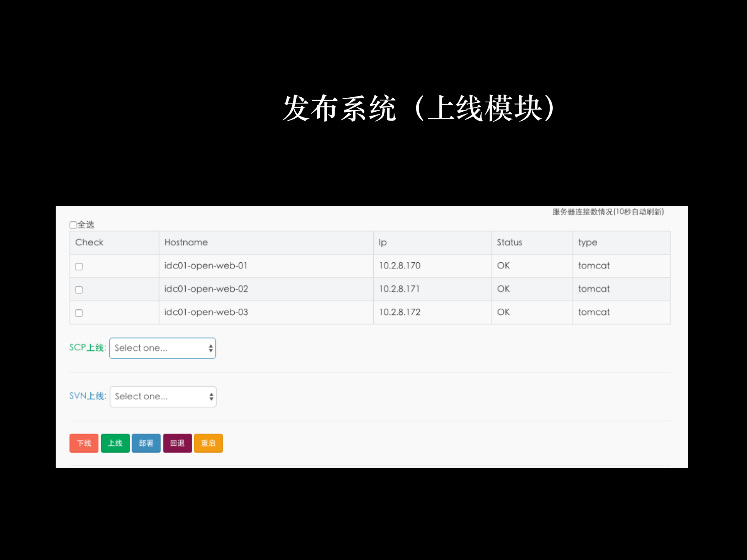Viewport: 747px width, 560px height.
Task: Click the Ip column header
Action: 382,242
